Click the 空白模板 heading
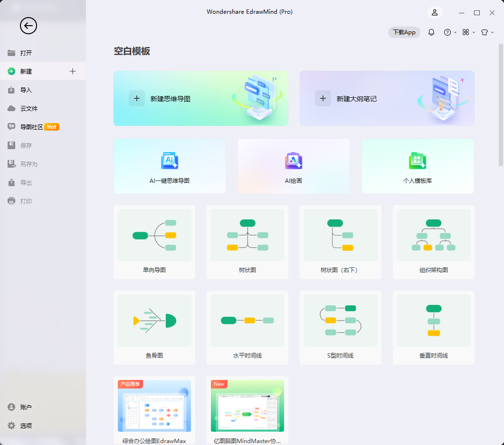Viewport: 504px width, 445px height. tap(132, 51)
